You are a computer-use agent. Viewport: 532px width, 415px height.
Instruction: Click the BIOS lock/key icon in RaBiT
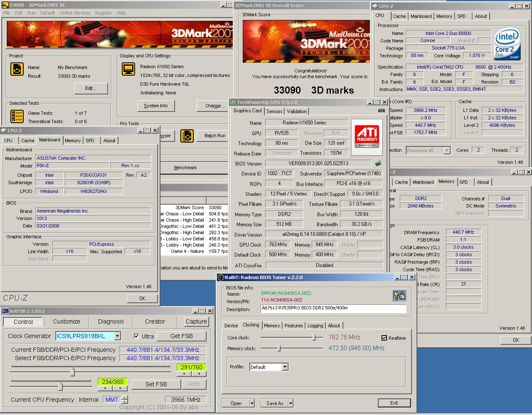[399, 295]
